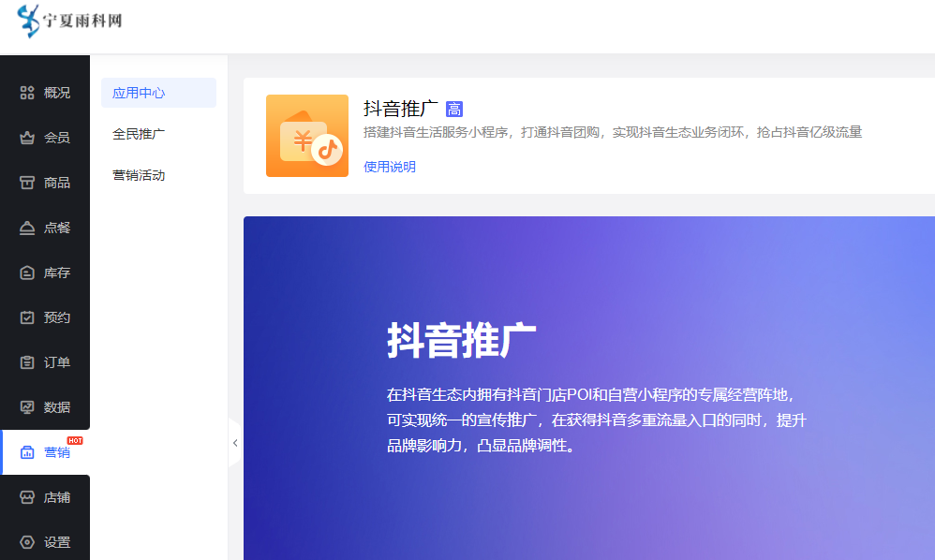Screen dimensions: 935x560
Task: Click the 抖音推广 card title
Action: (401, 109)
